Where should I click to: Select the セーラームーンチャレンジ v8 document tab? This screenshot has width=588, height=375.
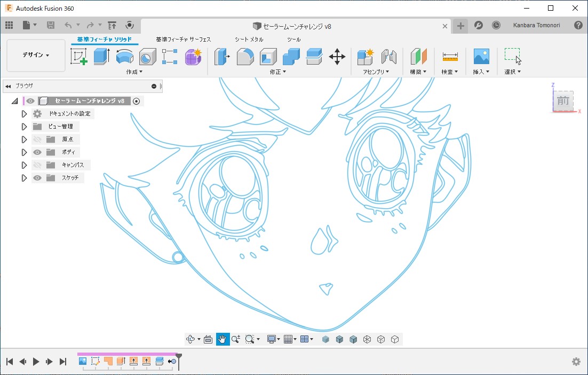tap(292, 26)
